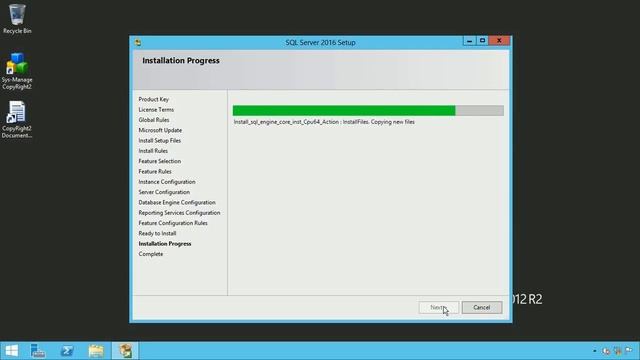Select the Feature Selection step
Viewport: 640px width, 360px height.
[160, 161]
